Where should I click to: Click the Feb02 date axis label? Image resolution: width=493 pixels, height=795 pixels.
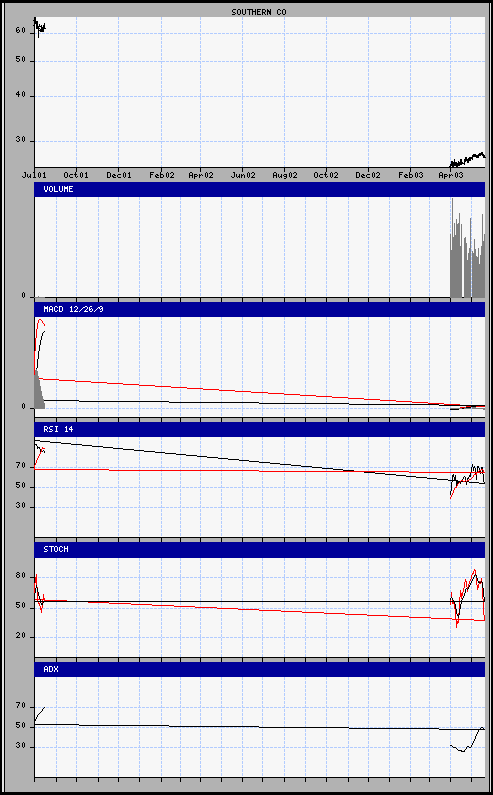(161, 175)
